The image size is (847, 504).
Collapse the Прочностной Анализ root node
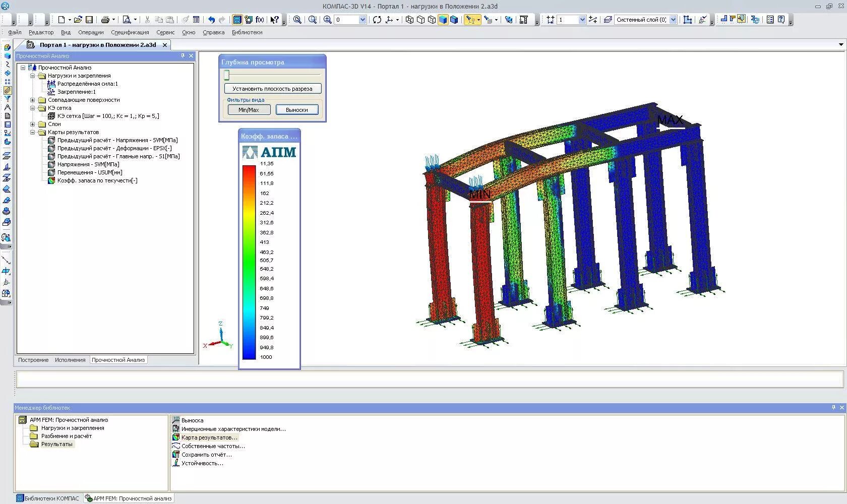[23, 68]
